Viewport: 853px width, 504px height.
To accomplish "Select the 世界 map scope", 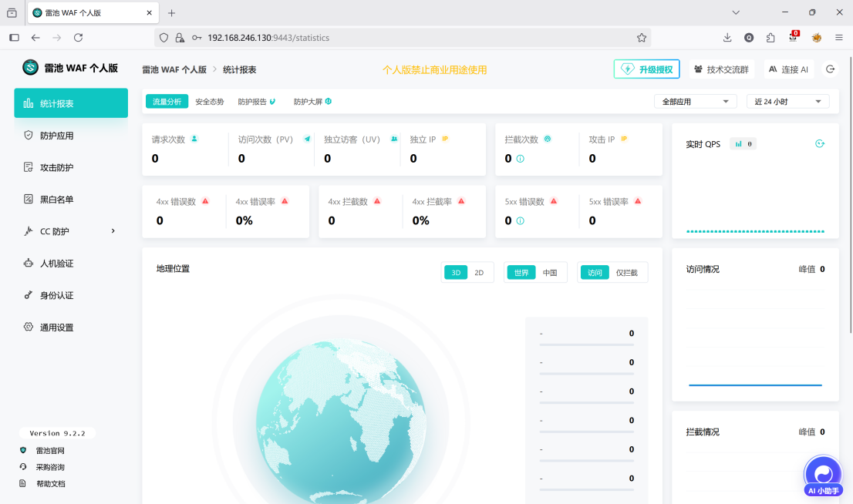I will pyautogui.click(x=521, y=272).
